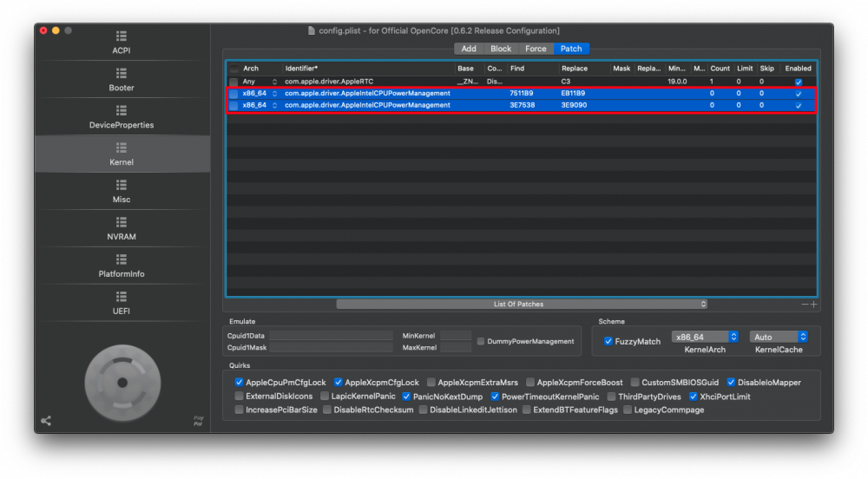This screenshot has width=868, height=479.
Task: Enable ExtendBTFeatureFlags quirk
Action: click(527, 410)
